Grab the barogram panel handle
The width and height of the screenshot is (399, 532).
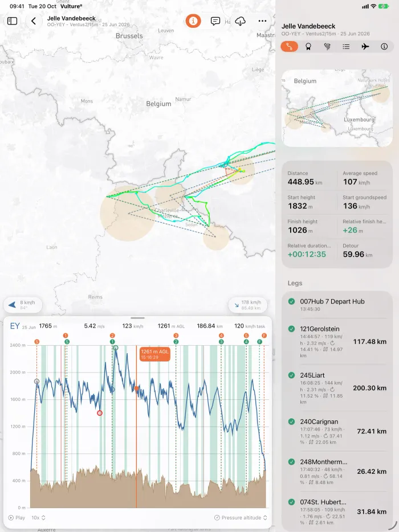tap(137, 318)
